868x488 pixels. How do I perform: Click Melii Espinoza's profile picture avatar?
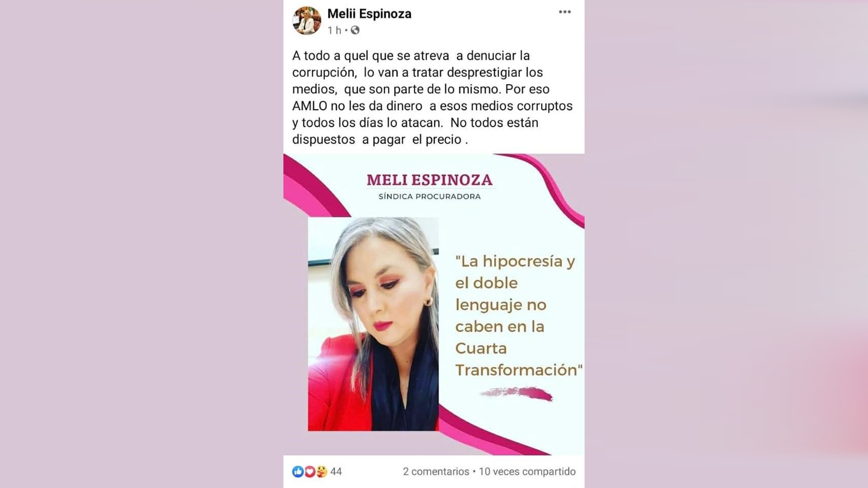[x=307, y=20]
